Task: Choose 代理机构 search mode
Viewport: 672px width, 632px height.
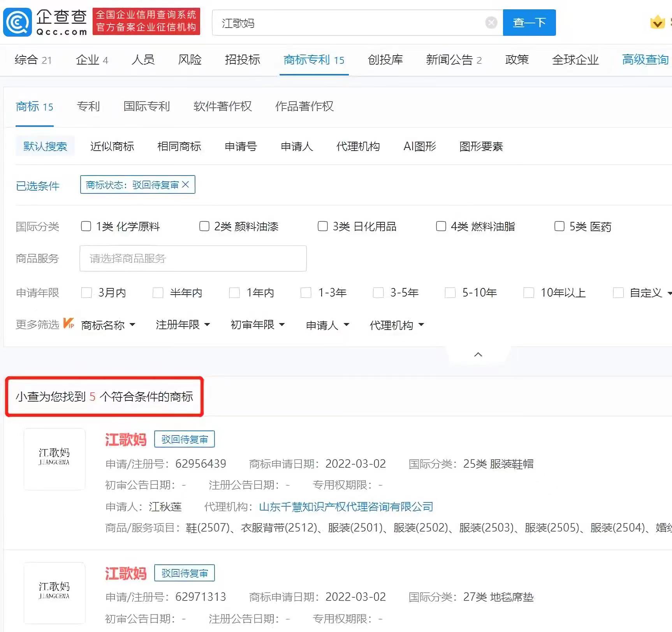Action: pyautogui.click(x=358, y=146)
